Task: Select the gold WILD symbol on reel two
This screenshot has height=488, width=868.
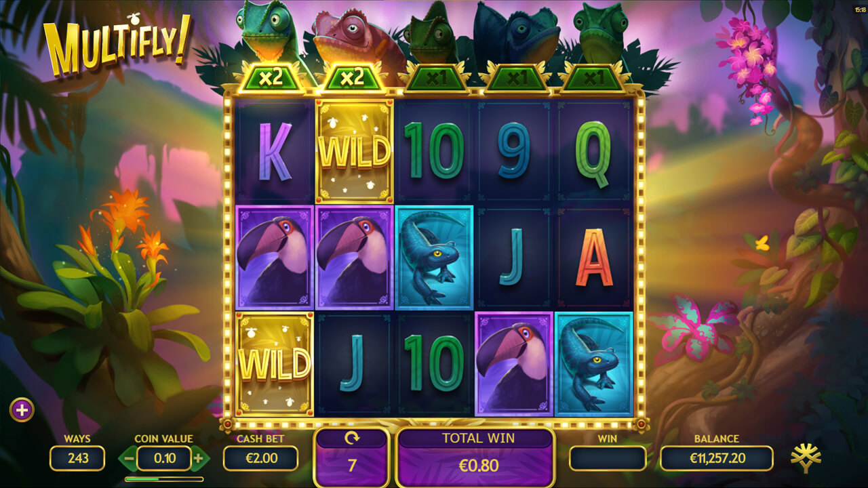Action: 355,152
